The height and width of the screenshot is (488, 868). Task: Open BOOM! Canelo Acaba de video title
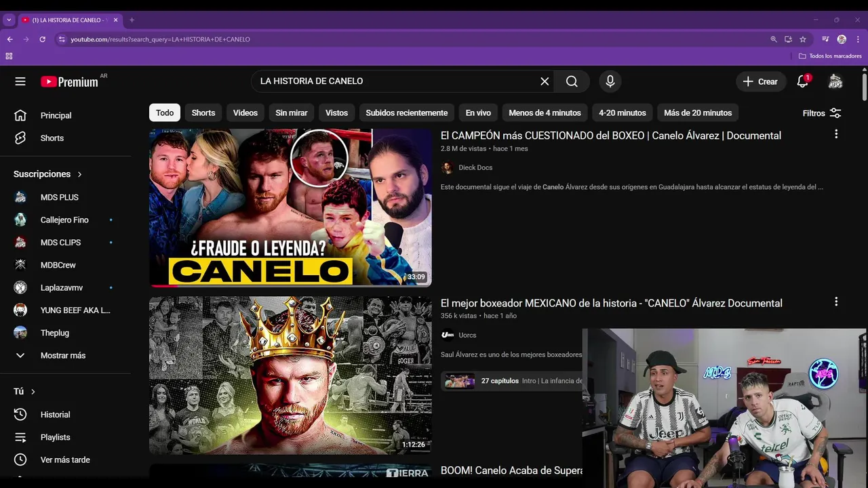[512, 470]
